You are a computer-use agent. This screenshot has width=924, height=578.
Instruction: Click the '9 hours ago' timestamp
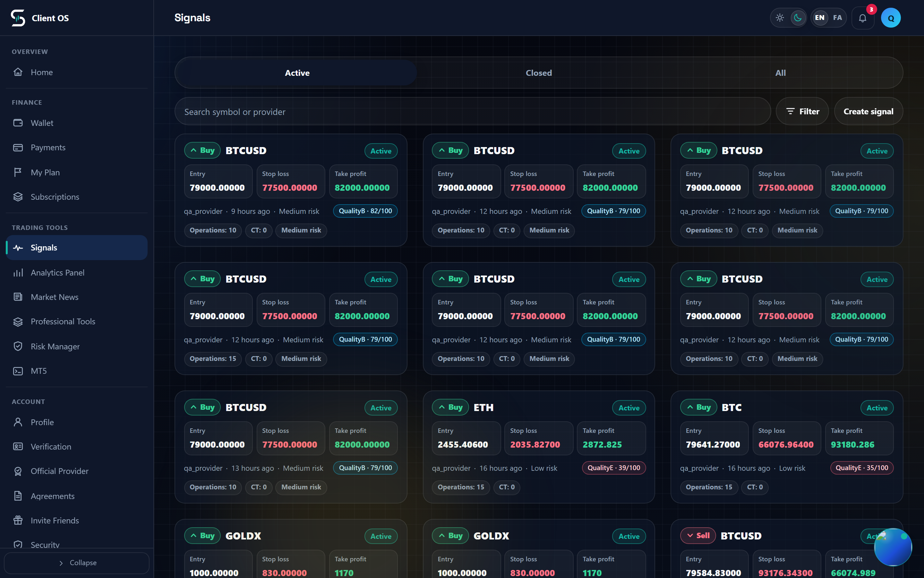point(251,211)
